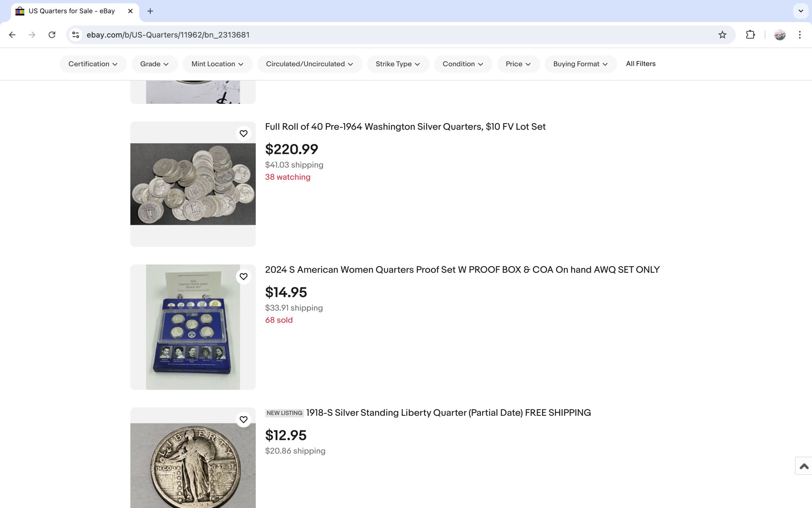View site information icon in address bar
This screenshot has height=508, width=812.
click(x=76, y=35)
